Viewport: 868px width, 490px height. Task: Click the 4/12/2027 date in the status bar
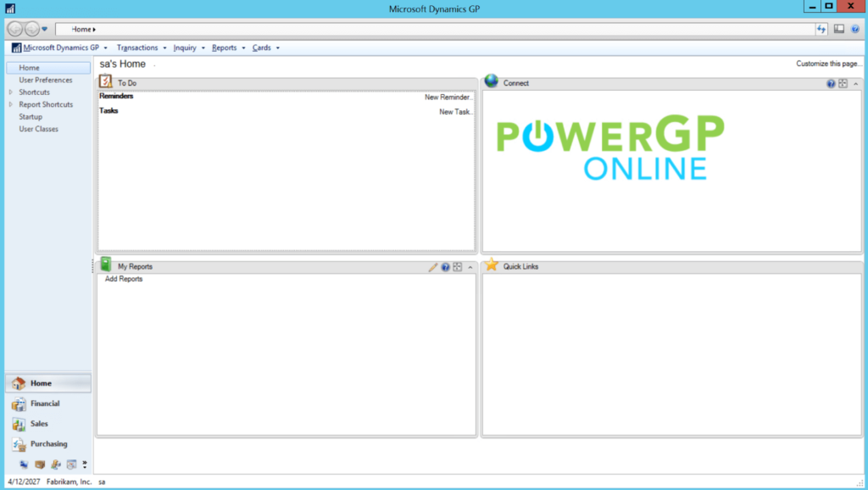pos(24,482)
